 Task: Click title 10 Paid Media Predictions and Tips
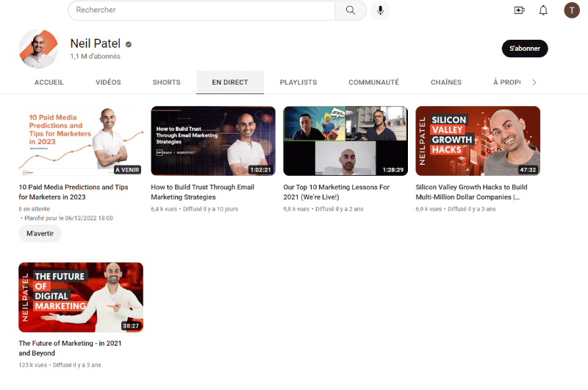coord(73,192)
